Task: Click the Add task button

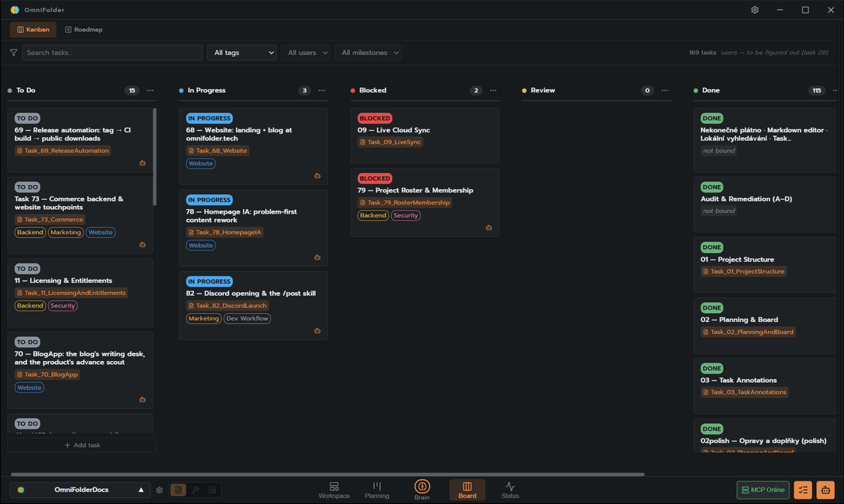Action: pyautogui.click(x=82, y=445)
